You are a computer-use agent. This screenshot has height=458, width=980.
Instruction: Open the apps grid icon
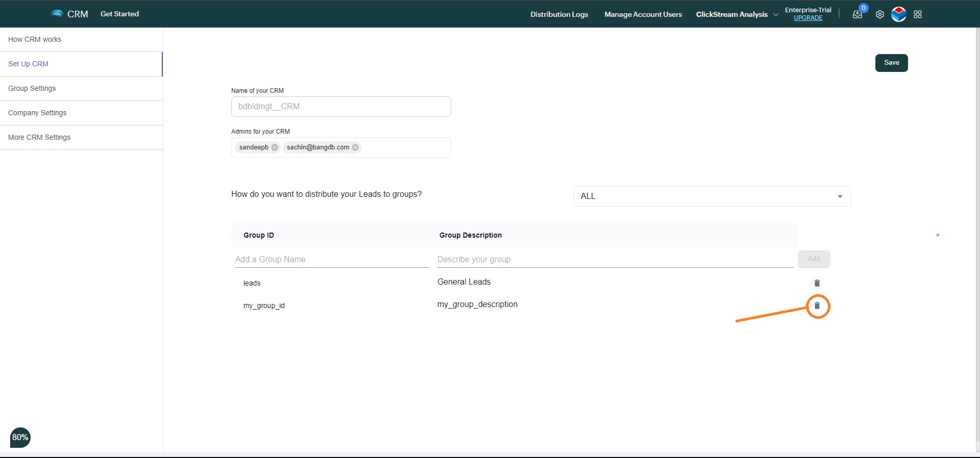(918, 14)
